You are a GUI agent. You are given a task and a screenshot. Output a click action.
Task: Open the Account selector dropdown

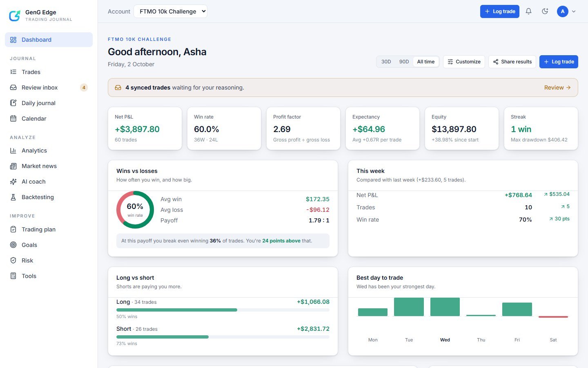(x=170, y=11)
